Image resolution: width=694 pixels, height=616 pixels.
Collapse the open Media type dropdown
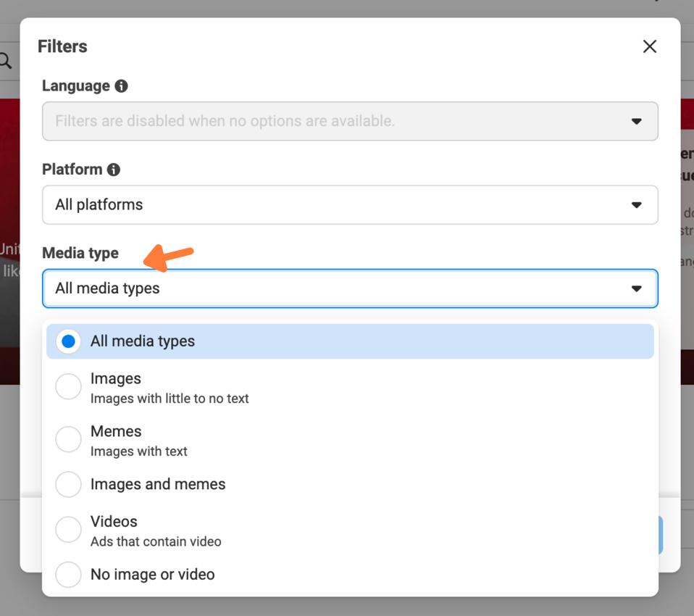point(350,288)
